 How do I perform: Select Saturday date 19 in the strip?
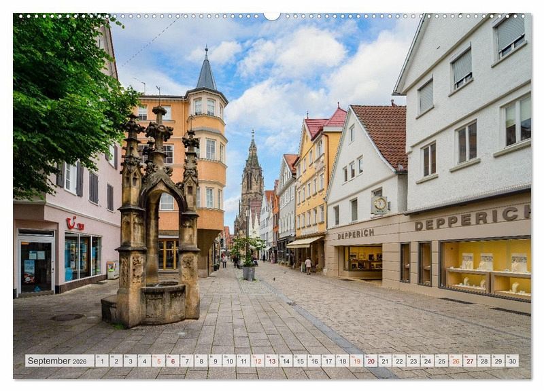(x=356, y=361)
